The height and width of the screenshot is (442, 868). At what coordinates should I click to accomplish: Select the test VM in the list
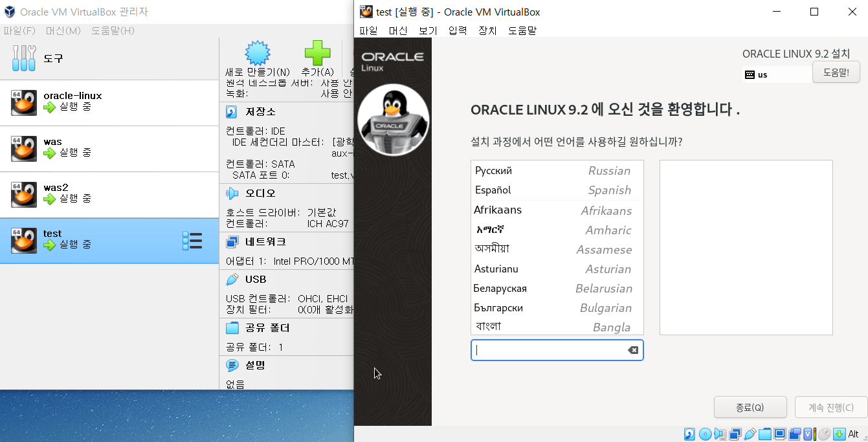pyautogui.click(x=109, y=241)
